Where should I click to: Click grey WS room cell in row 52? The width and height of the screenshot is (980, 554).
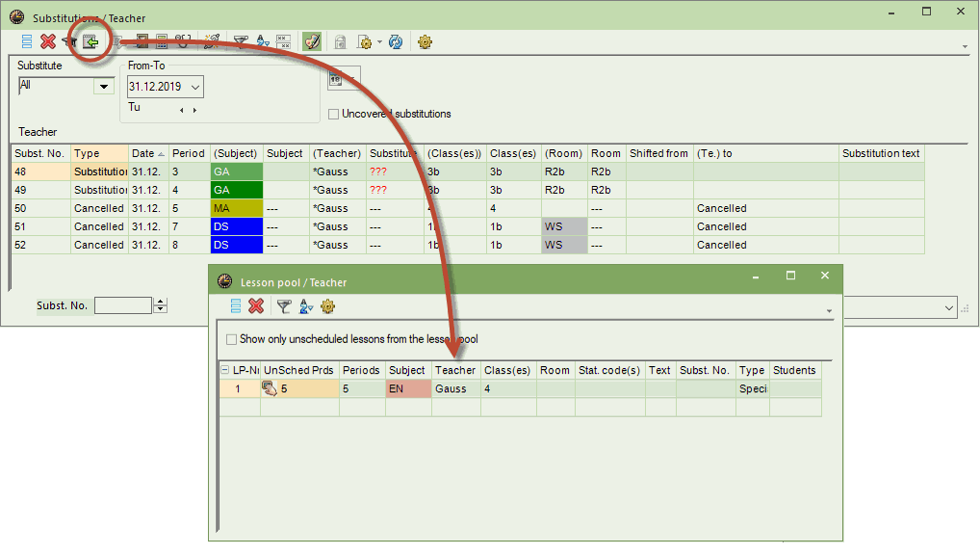point(564,245)
